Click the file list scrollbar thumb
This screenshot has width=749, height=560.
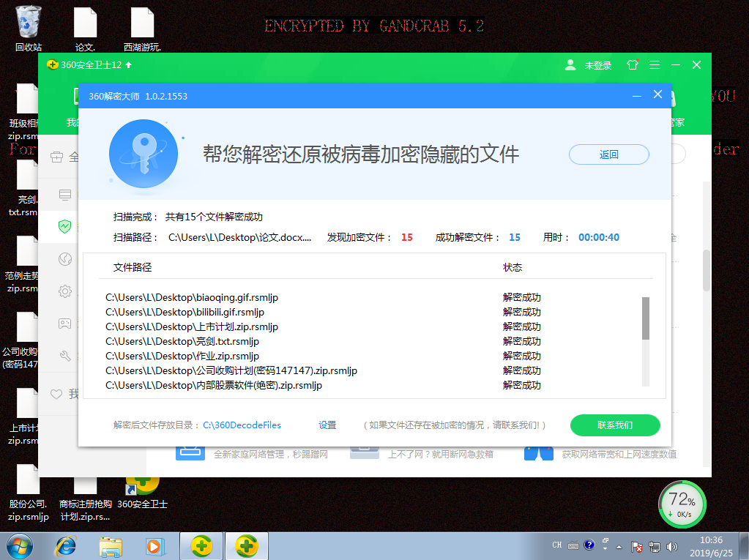pos(645,318)
